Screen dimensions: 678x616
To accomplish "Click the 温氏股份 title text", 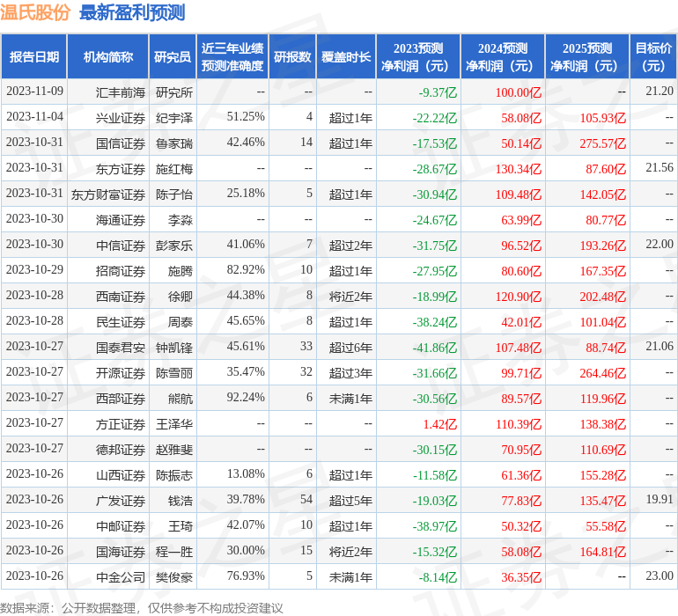I will [x=35, y=12].
